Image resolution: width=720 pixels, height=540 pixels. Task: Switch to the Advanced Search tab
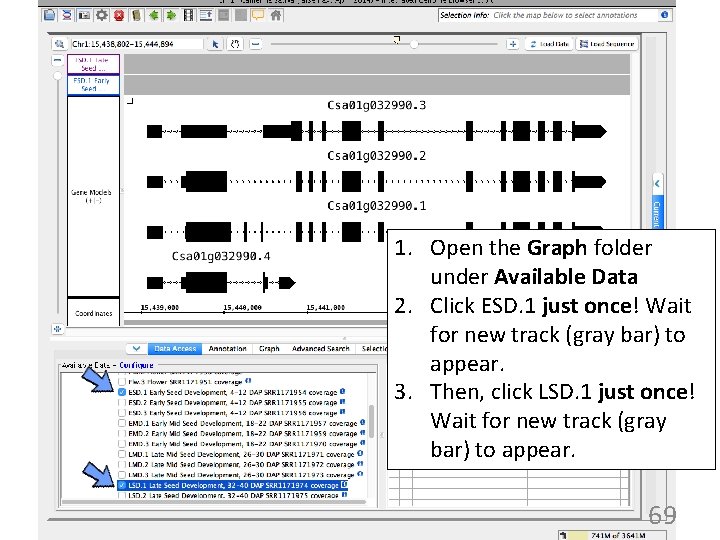(321, 349)
